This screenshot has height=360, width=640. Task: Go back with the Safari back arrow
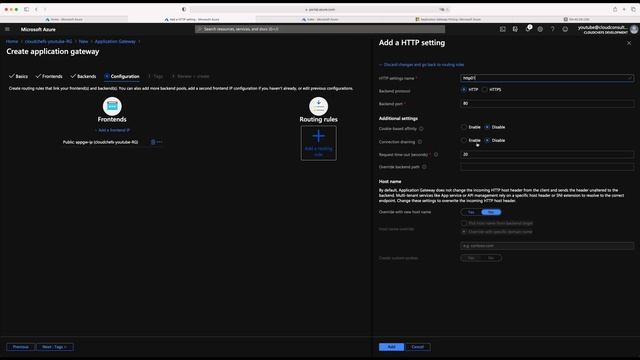click(x=36, y=9)
